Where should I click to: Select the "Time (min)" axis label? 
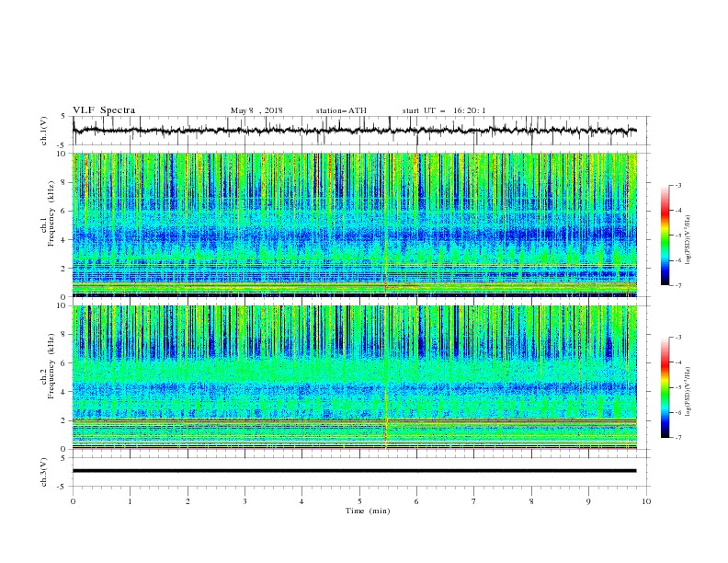pos(368,511)
